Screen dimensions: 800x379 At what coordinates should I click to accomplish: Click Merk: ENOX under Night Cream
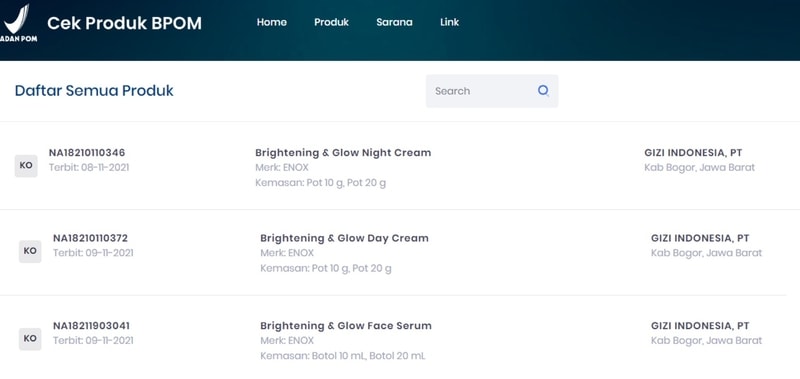tap(282, 167)
